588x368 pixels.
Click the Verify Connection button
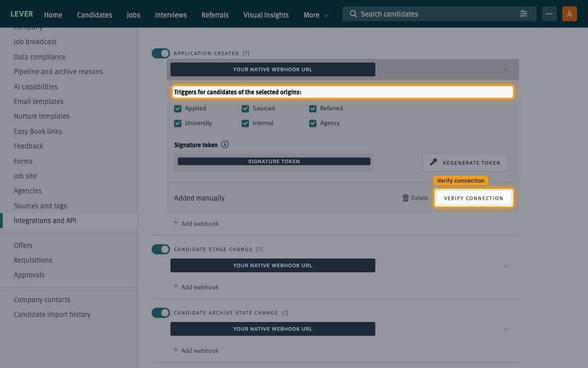[474, 198]
